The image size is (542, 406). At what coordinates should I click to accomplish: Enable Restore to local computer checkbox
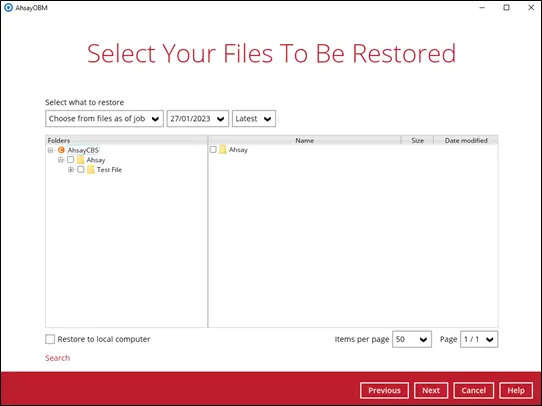tap(50, 339)
